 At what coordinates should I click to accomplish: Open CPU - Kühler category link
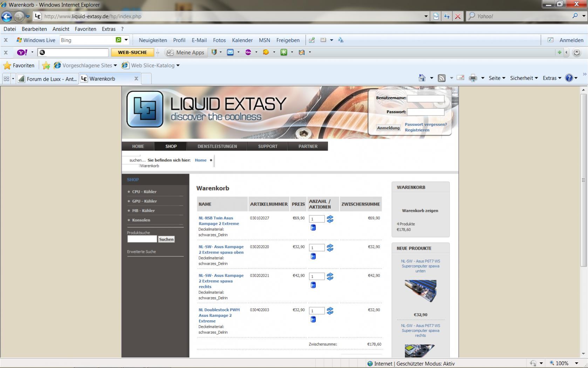pyautogui.click(x=144, y=192)
